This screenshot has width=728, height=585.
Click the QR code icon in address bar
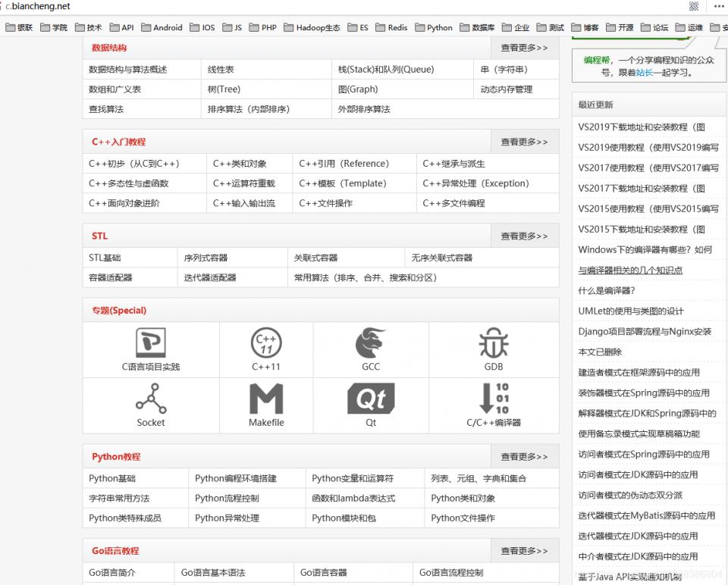(694, 6)
